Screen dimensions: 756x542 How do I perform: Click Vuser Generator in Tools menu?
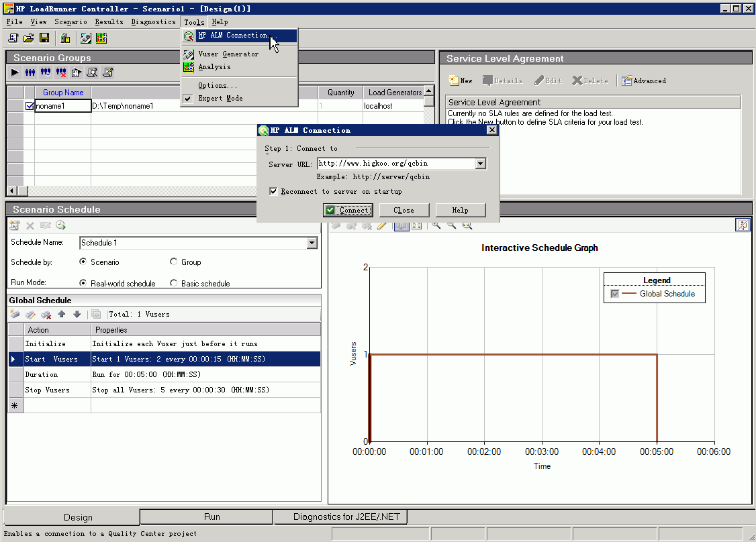tap(228, 54)
